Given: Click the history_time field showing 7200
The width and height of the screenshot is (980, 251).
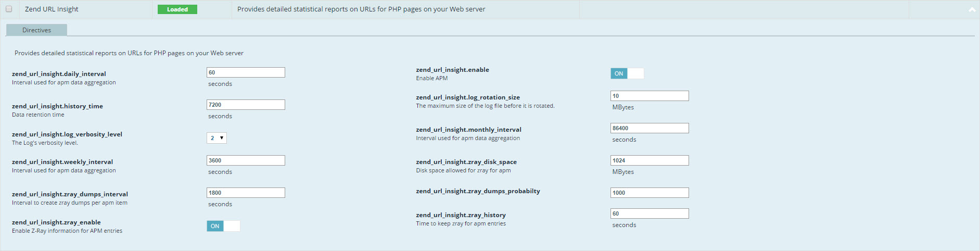Looking at the screenshot, I should 246,105.
